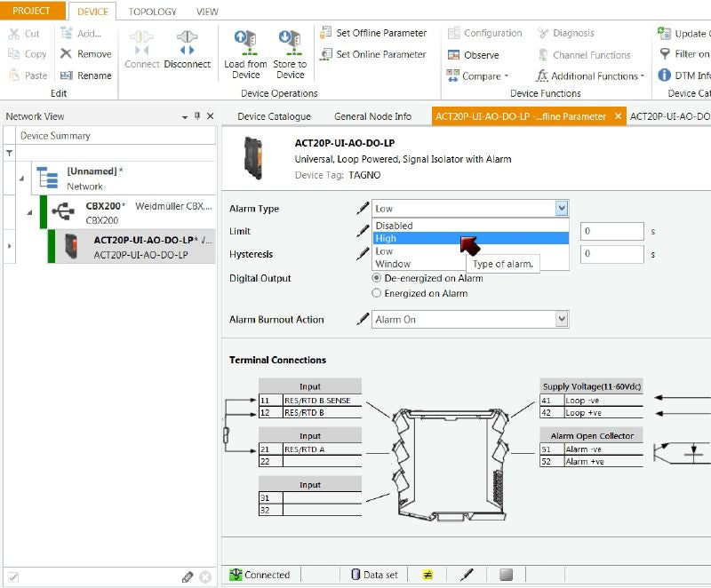
Task: Click Set Offline Parameter icon
Action: pos(325,33)
